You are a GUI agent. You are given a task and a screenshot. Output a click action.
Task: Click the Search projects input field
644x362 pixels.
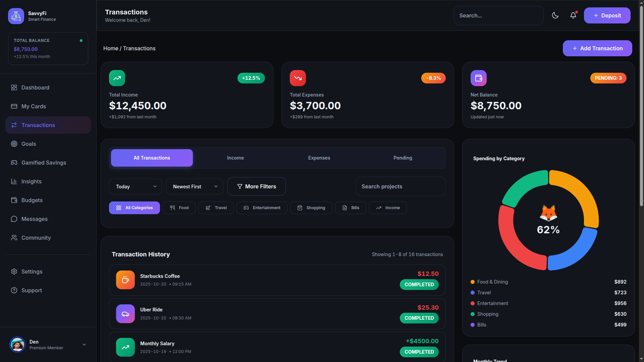click(400, 187)
